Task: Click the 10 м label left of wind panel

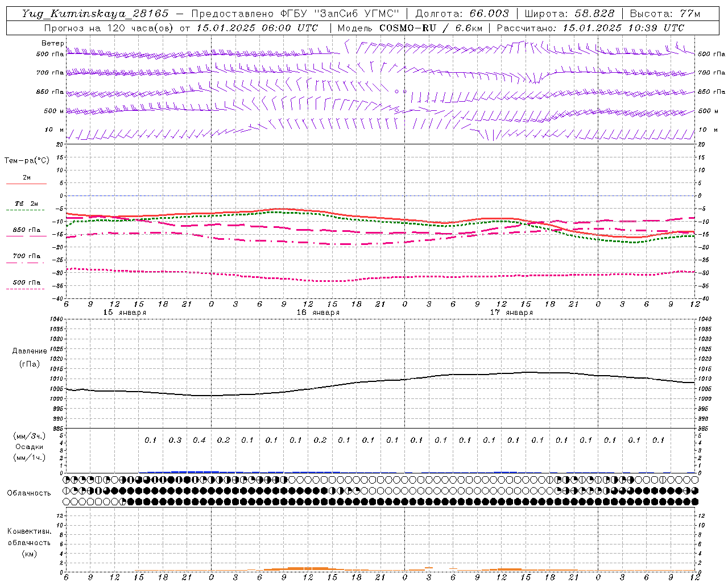Action: (55, 130)
